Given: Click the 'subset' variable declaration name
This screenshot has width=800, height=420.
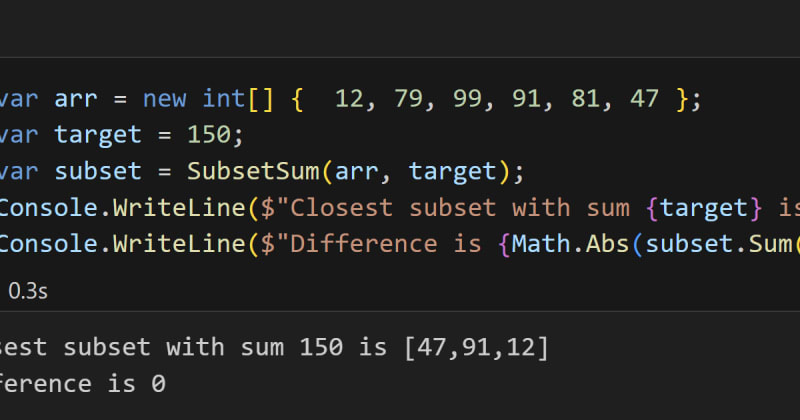Looking at the screenshot, I should (98, 171).
